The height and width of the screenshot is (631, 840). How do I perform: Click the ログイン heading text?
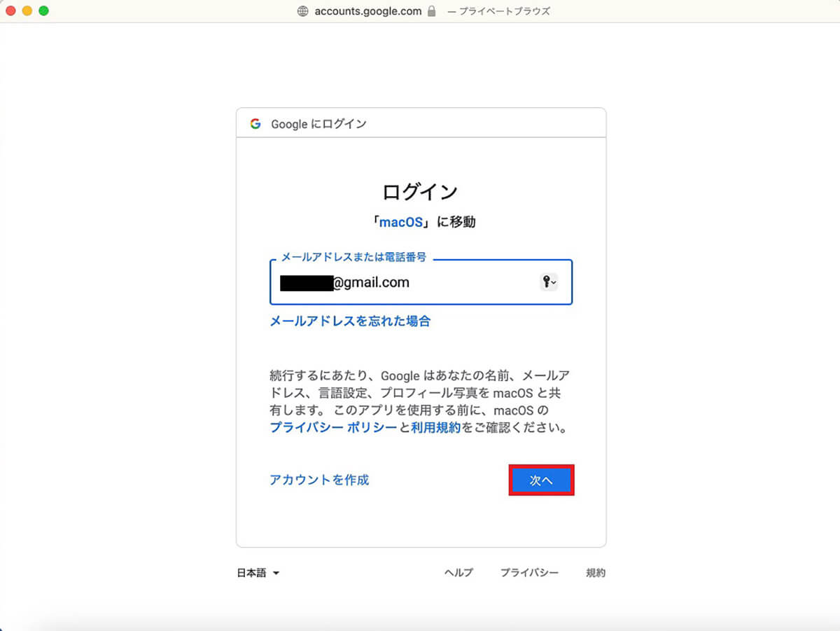coord(420,191)
